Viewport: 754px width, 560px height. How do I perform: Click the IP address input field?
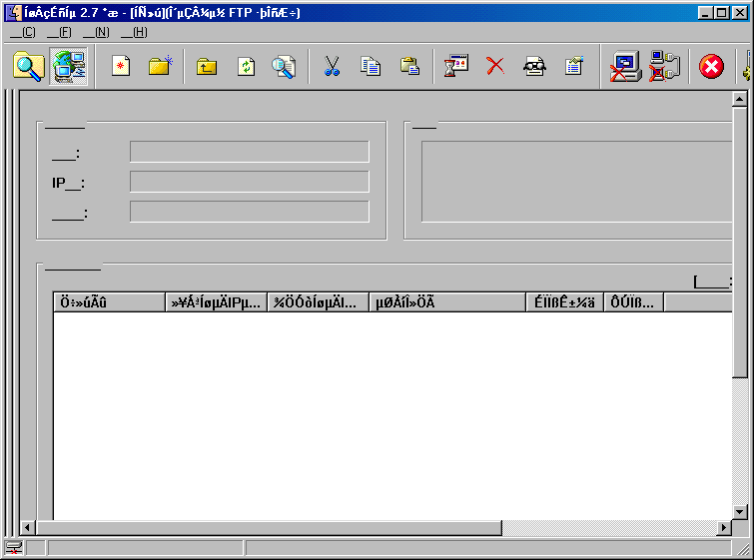click(x=249, y=182)
